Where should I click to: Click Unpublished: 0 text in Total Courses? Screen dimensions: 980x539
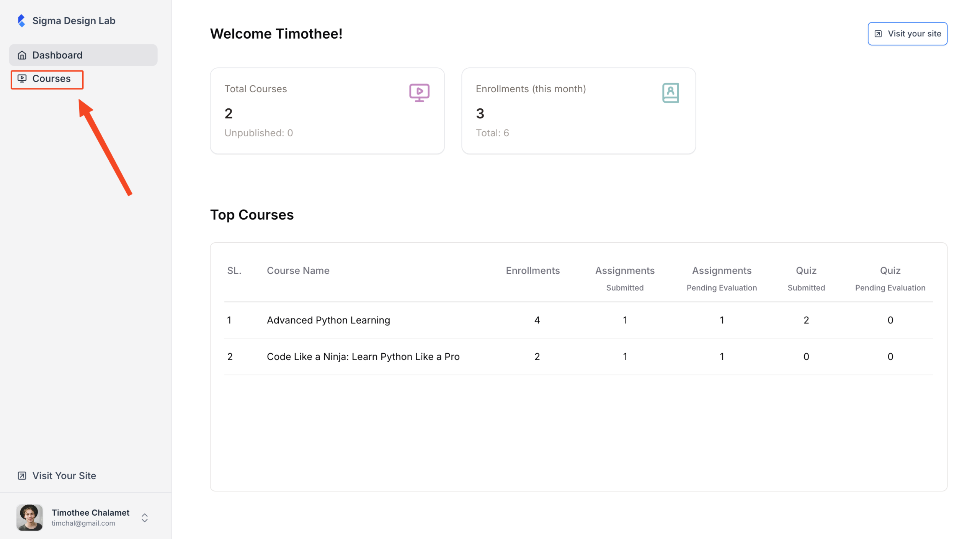pos(258,133)
